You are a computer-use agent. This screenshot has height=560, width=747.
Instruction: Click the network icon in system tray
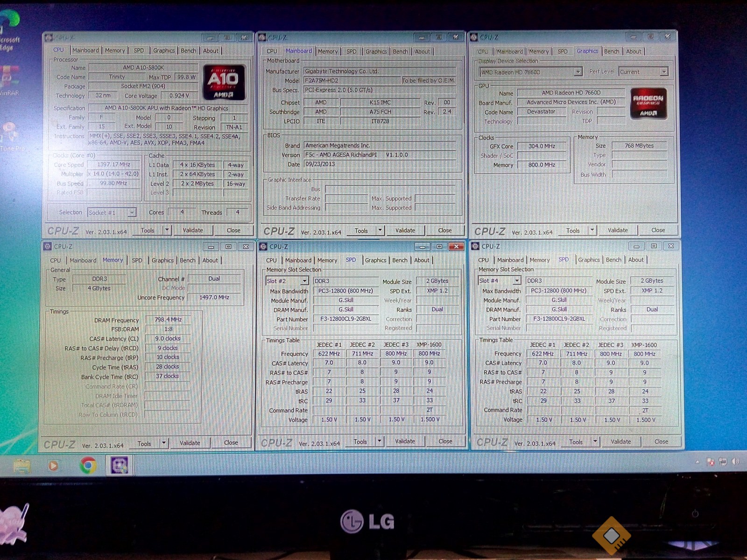pyautogui.click(x=723, y=462)
